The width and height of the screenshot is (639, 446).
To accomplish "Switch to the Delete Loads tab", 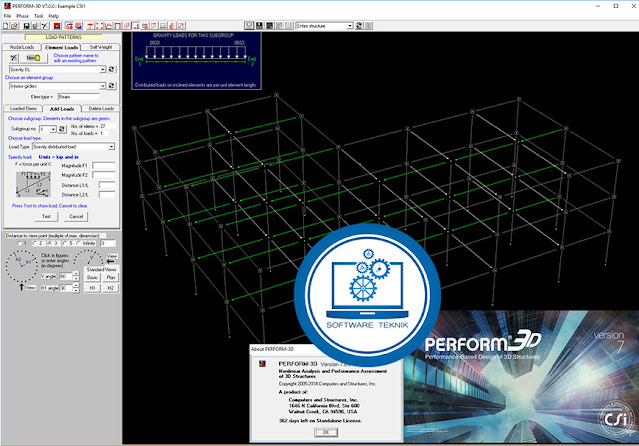I will [x=101, y=108].
